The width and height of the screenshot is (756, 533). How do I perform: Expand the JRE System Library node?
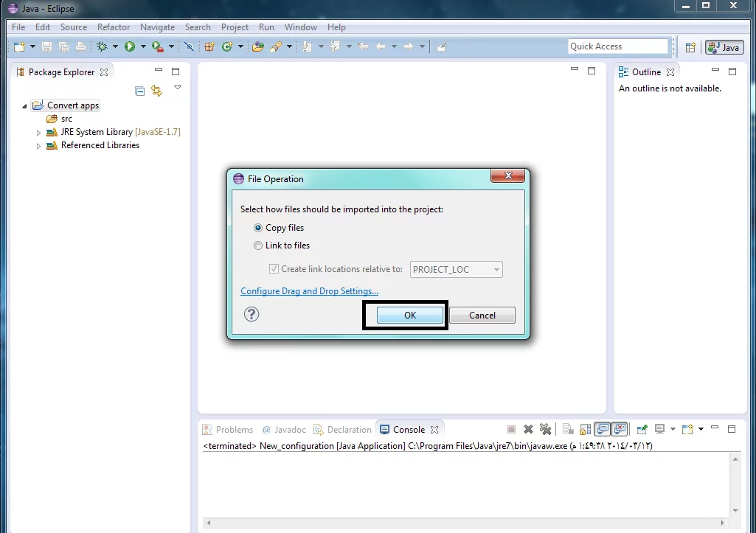pyautogui.click(x=39, y=133)
